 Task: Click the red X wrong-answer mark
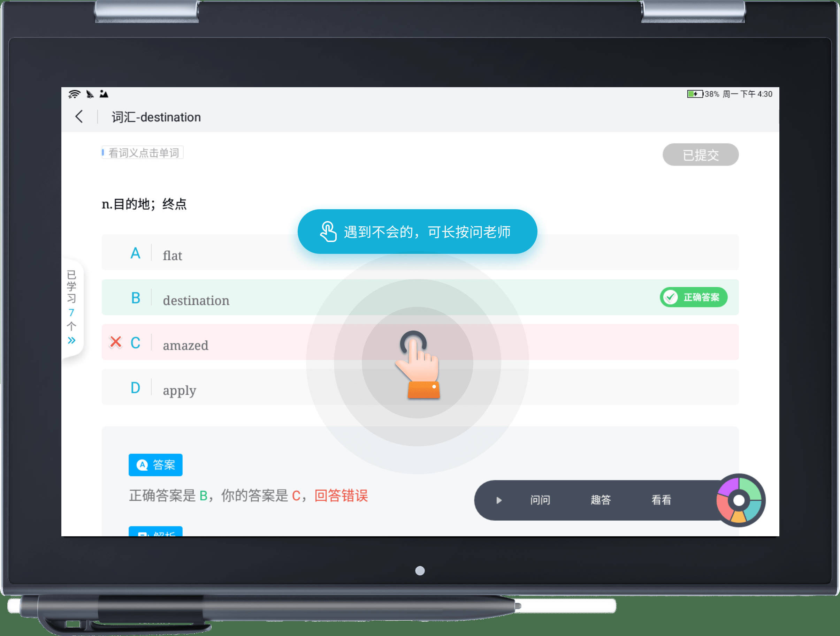pyautogui.click(x=115, y=342)
